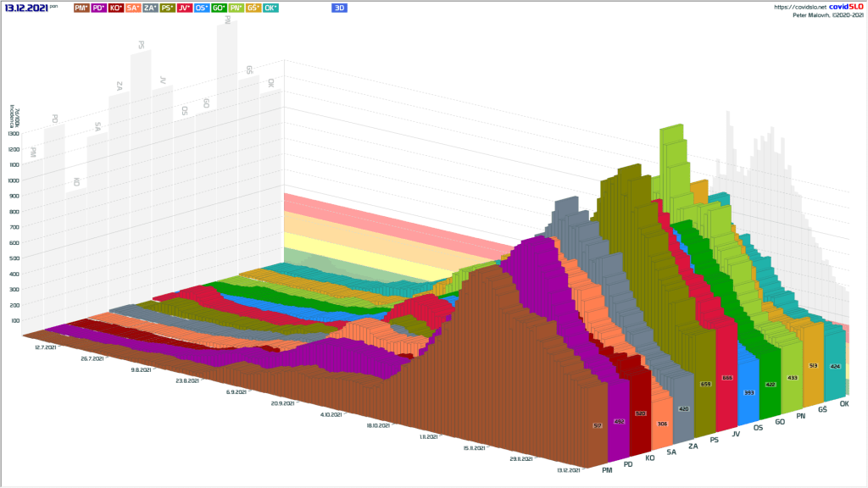Toggle the 3D view mode button
The image size is (868, 488).
[x=339, y=8]
